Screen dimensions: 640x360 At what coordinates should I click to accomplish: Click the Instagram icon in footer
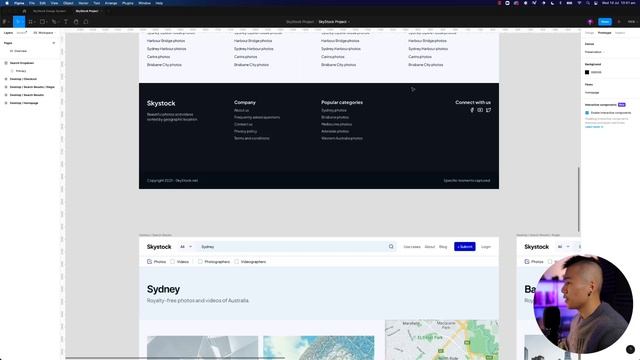coord(480,110)
